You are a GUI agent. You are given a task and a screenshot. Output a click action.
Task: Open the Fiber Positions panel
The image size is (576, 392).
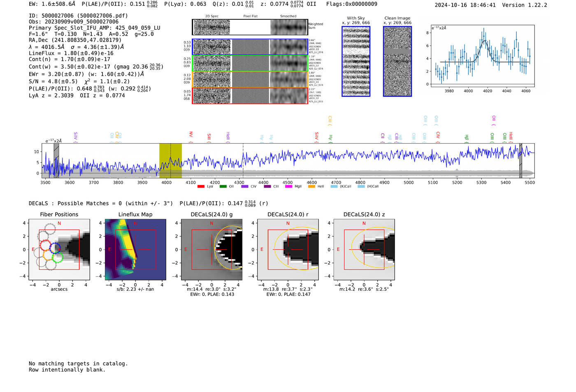click(59, 250)
